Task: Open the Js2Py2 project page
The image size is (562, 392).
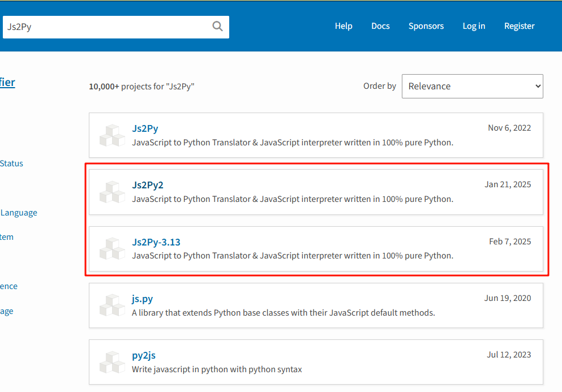Action: [x=148, y=185]
